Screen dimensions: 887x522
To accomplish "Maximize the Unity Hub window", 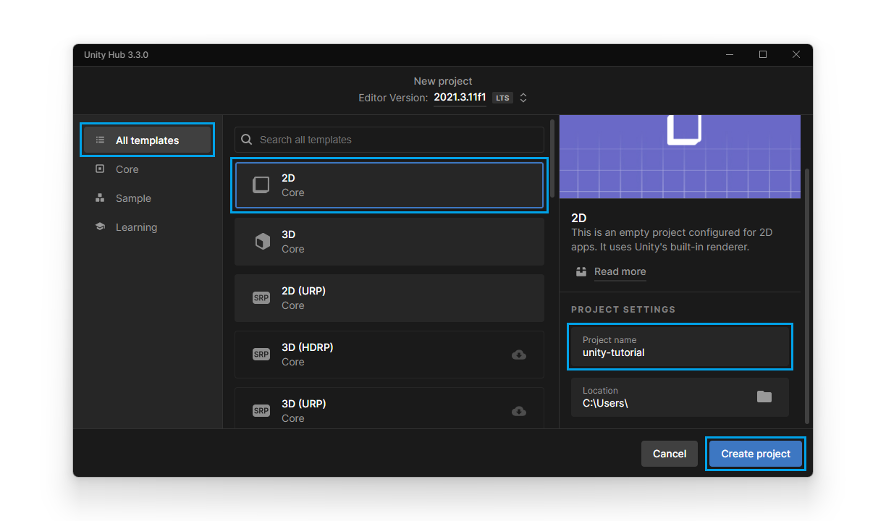I will (x=763, y=54).
